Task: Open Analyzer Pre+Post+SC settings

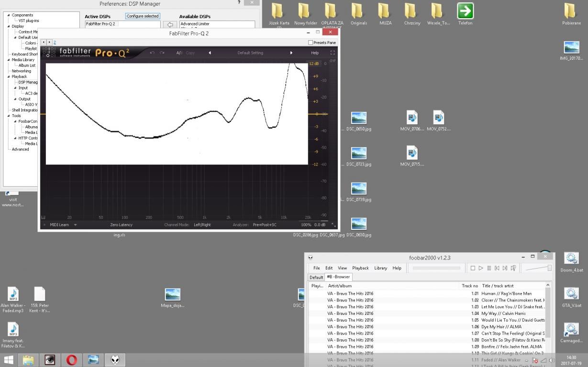Action: click(265, 225)
